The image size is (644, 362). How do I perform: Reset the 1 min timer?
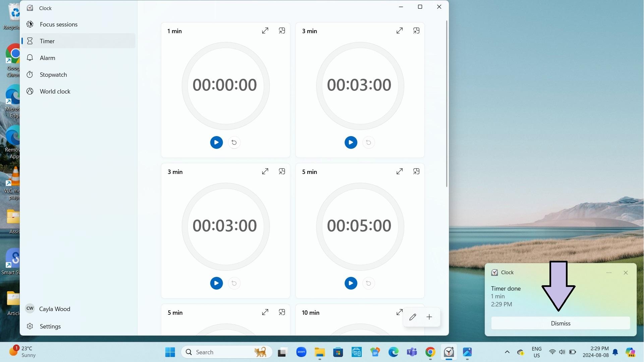coord(234,142)
